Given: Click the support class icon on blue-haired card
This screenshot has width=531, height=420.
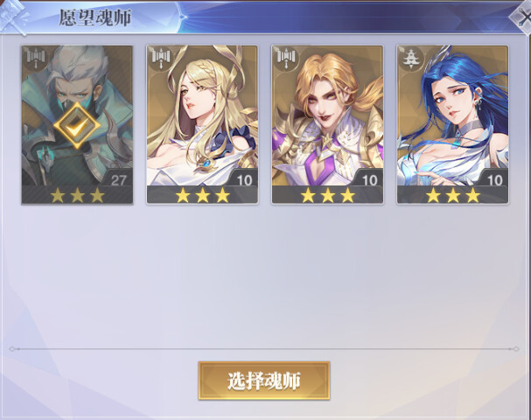Looking at the screenshot, I should coord(412,59).
